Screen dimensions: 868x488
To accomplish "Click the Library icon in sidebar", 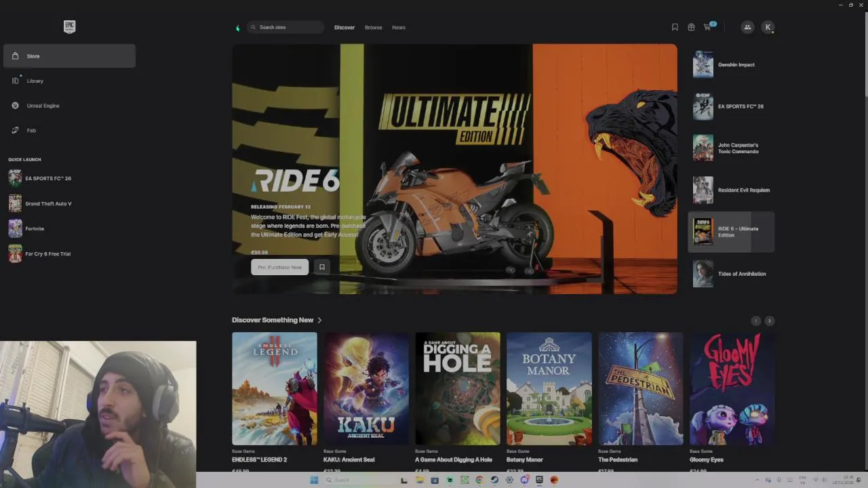I will (x=15, y=81).
